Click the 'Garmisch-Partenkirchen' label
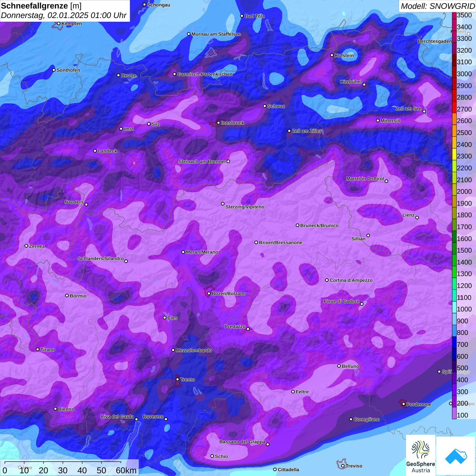 [205, 74]
